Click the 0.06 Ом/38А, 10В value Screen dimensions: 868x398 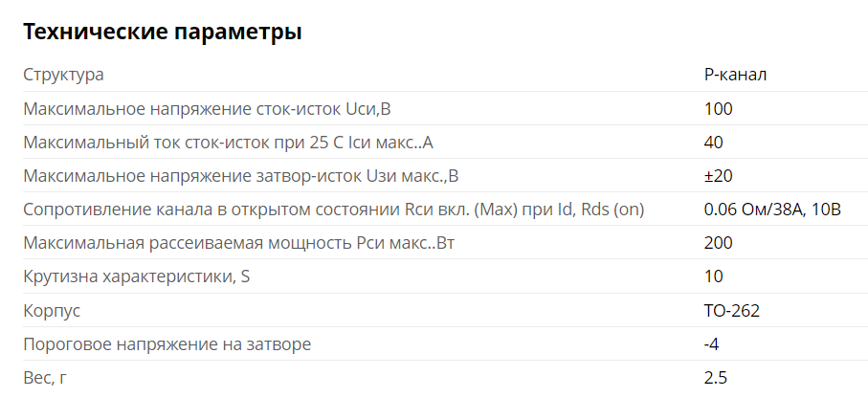(x=772, y=210)
